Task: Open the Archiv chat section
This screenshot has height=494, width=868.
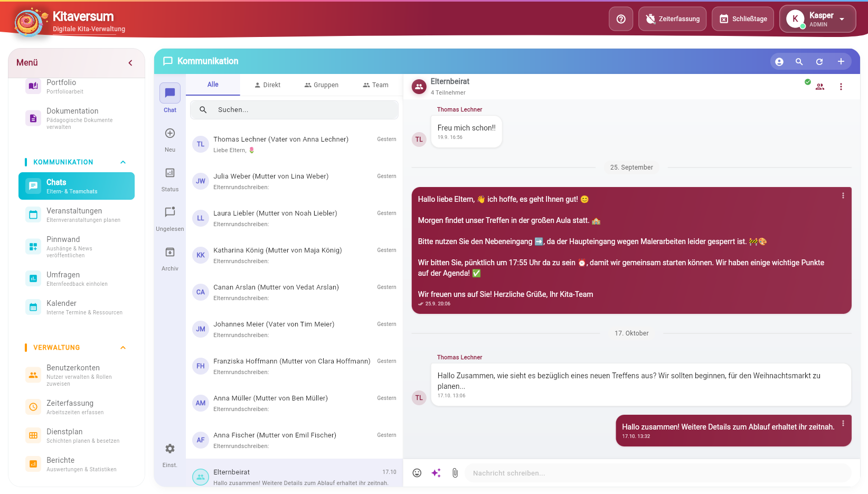Action: point(170,258)
